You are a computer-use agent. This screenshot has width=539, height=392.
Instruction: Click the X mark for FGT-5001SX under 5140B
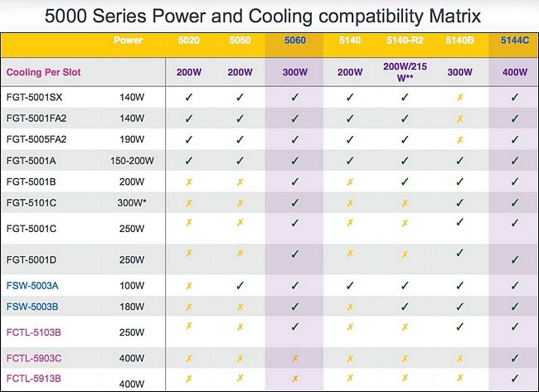pyautogui.click(x=459, y=97)
